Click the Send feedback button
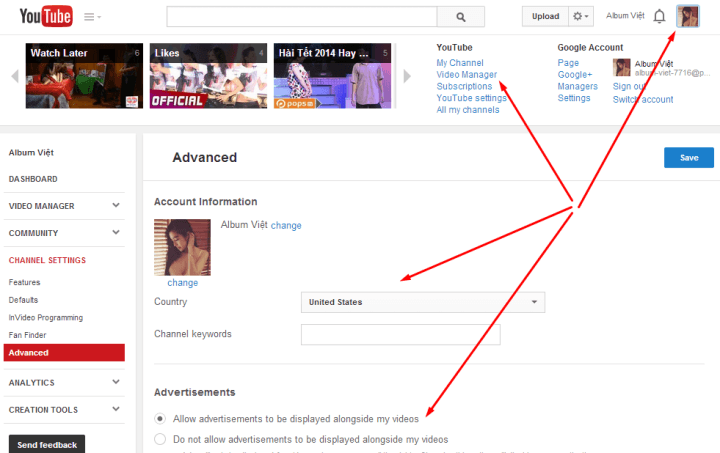Viewport: 720px width, 453px height. click(x=46, y=444)
